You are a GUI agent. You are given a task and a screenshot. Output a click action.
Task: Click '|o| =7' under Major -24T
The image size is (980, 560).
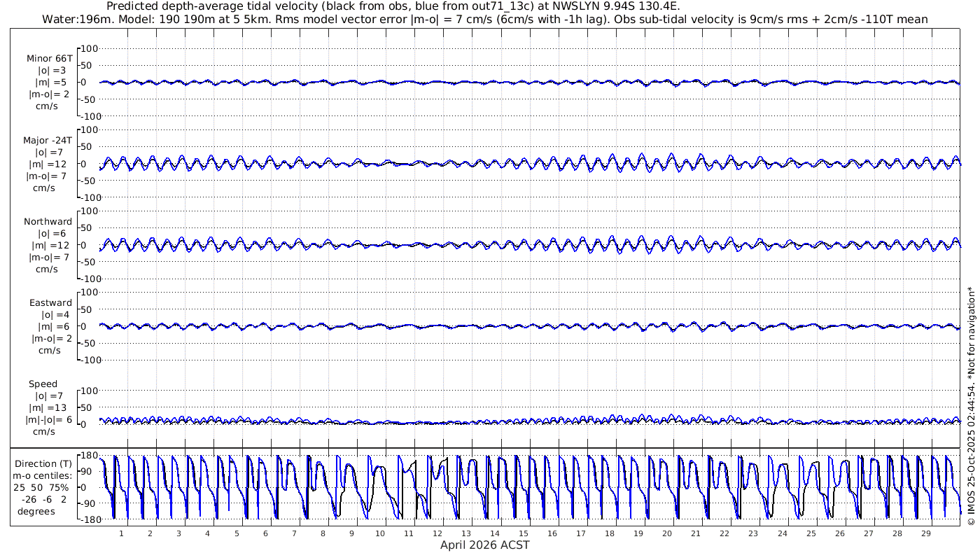[x=49, y=152]
